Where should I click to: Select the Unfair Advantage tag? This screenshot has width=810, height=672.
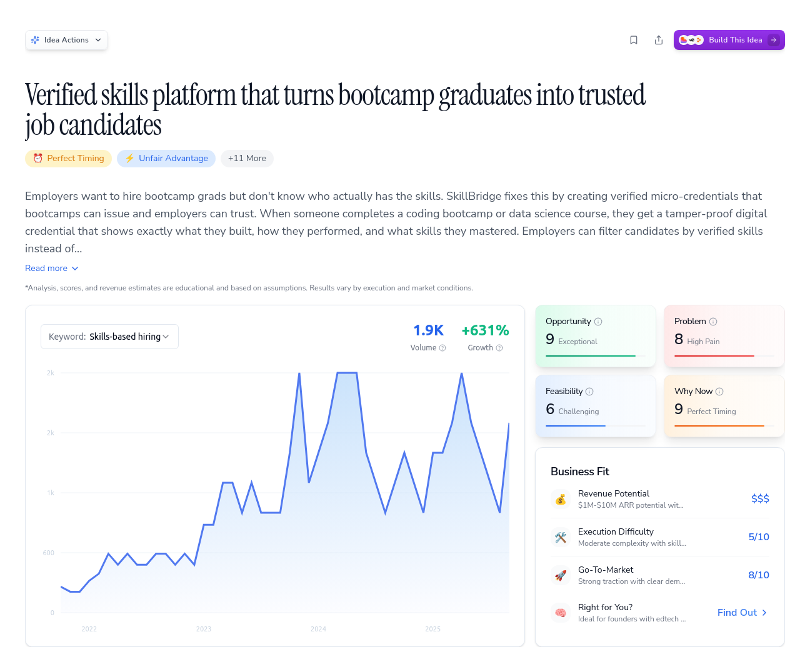[x=166, y=159]
